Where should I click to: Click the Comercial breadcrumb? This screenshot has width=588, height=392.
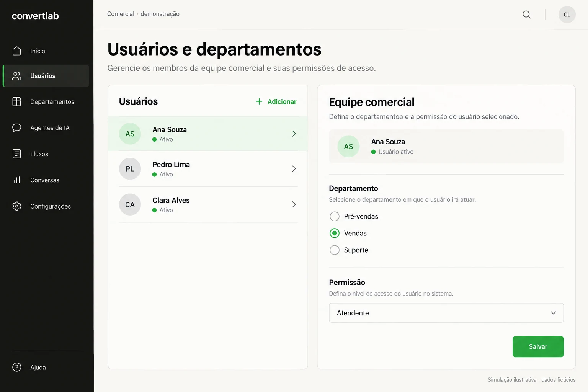click(x=121, y=14)
